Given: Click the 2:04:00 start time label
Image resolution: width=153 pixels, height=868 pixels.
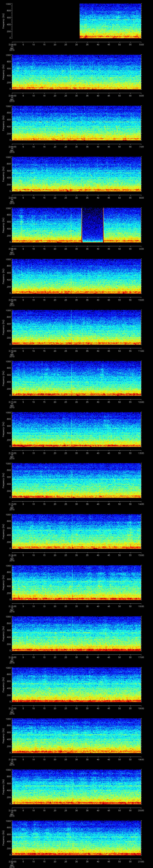Looking at the screenshot, I should 12,44.
